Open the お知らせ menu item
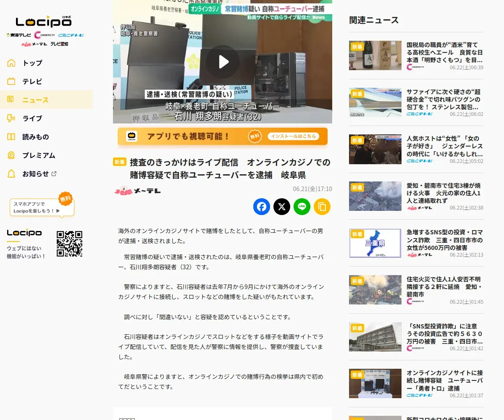This screenshot has height=420, width=504. tap(46, 174)
